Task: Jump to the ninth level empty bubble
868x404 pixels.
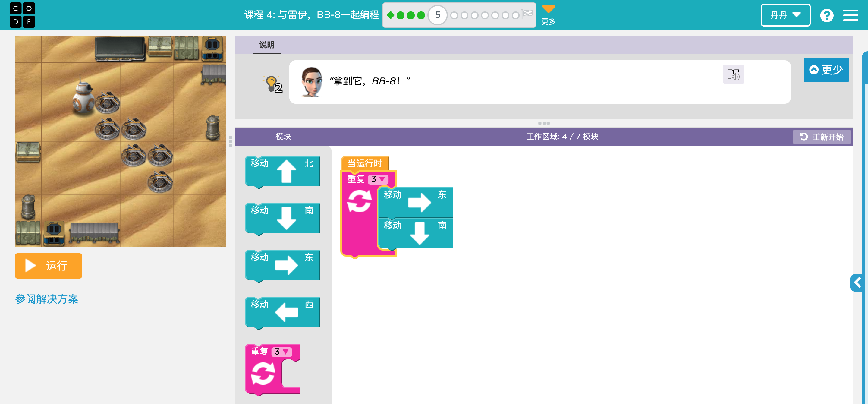Action: [485, 15]
